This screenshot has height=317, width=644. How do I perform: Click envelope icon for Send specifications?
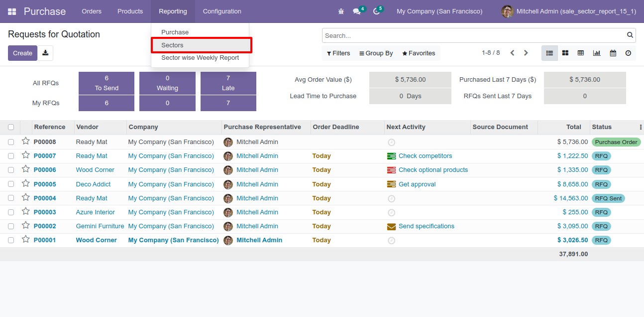392,226
